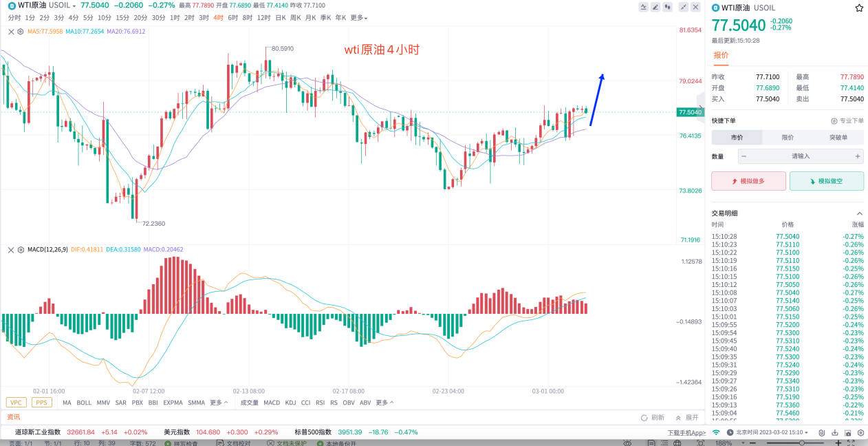Viewport: 868px width, 446px height.
Task: Select the 30分 timeframe
Action: click(158, 18)
